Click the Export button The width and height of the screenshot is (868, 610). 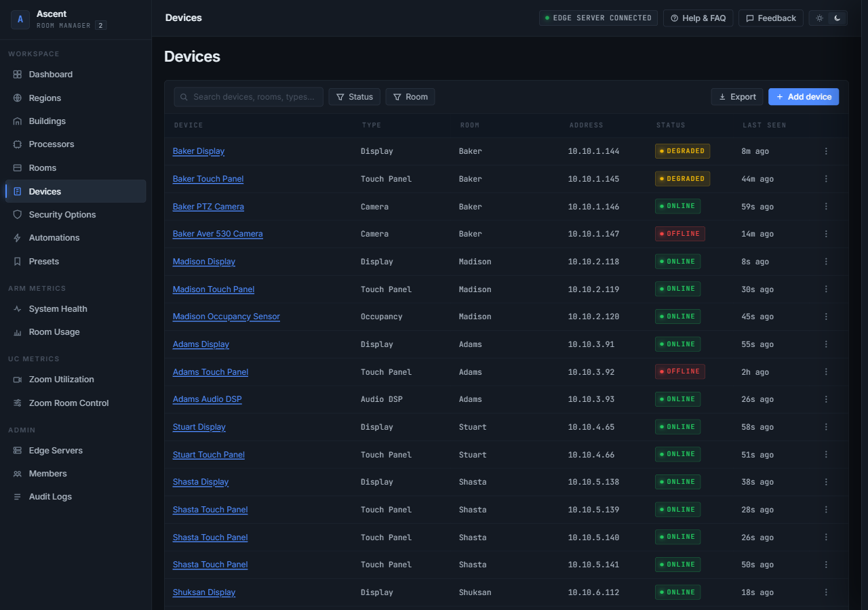[x=737, y=97]
